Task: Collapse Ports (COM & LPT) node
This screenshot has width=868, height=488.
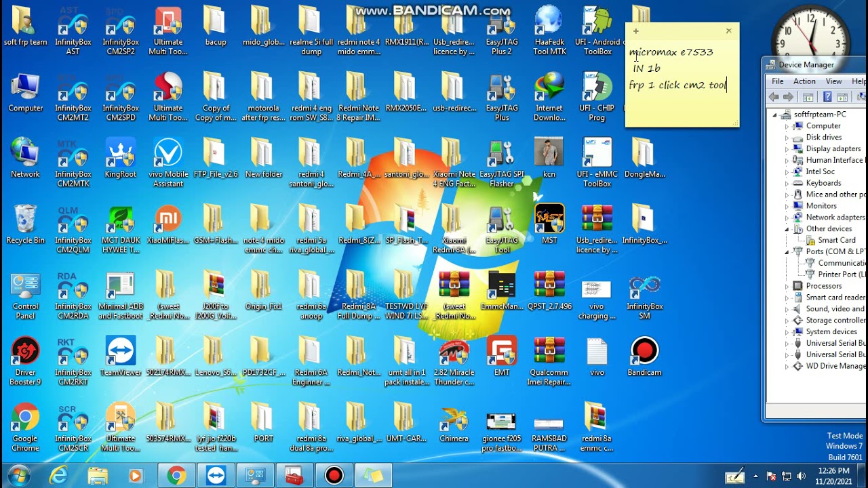Action: (787, 251)
